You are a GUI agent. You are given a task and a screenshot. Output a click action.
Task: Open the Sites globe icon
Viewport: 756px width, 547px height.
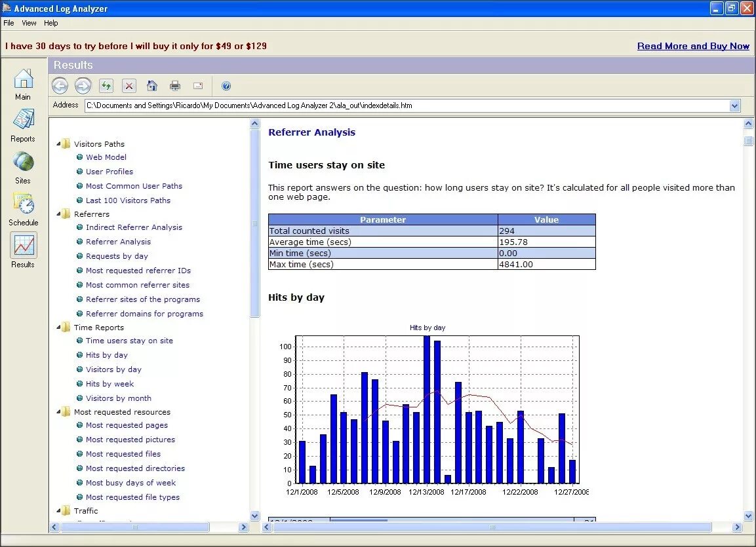[23, 168]
